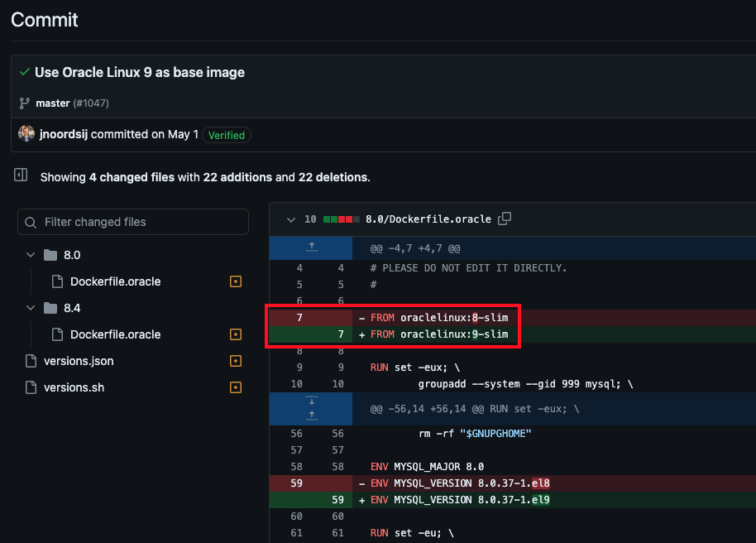Open versions.sh in the file tree
The width and height of the screenshot is (756, 543).
[x=74, y=387]
